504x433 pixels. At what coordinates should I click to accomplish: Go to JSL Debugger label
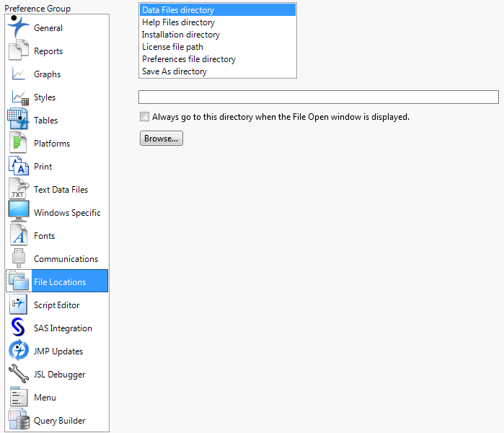59,375
